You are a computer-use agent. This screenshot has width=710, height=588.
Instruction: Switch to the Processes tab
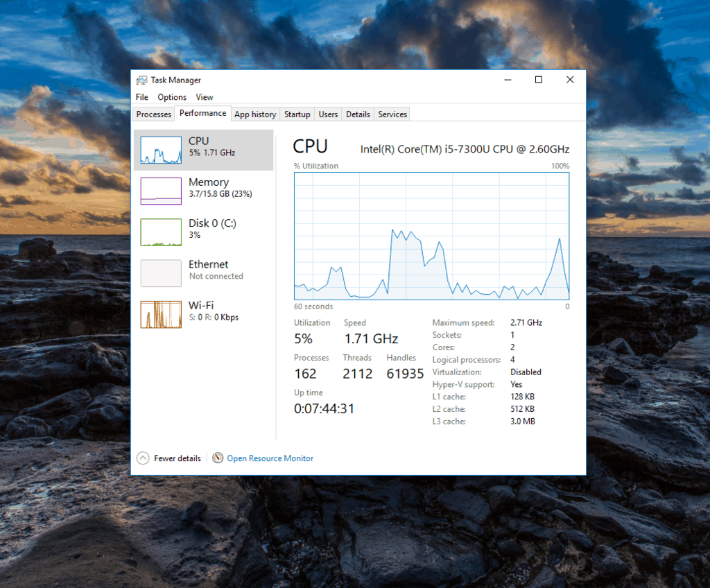click(153, 114)
